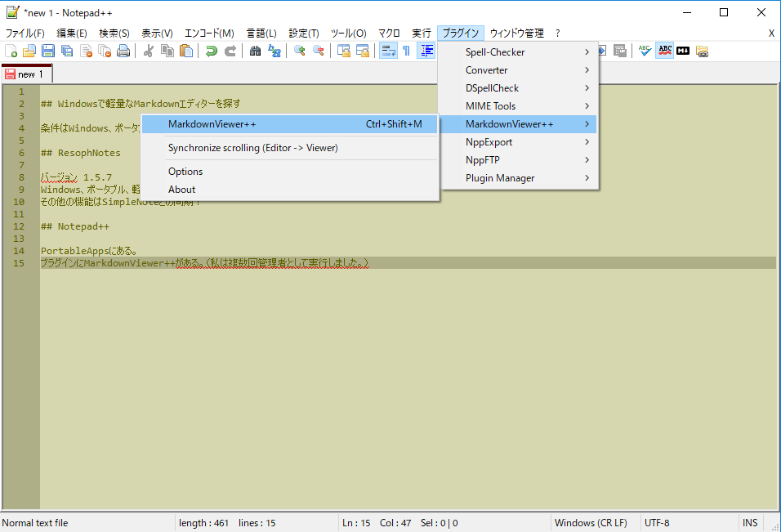The image size is (781, 532).
Task: Expand MarkdownViewer++ in the plugin list
Action: click(518, 123)
